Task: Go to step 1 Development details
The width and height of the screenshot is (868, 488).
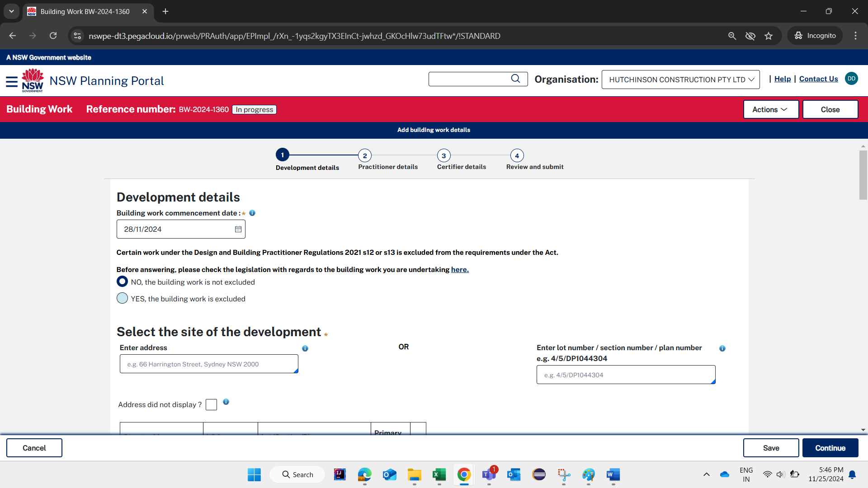Action: (283, 155)
